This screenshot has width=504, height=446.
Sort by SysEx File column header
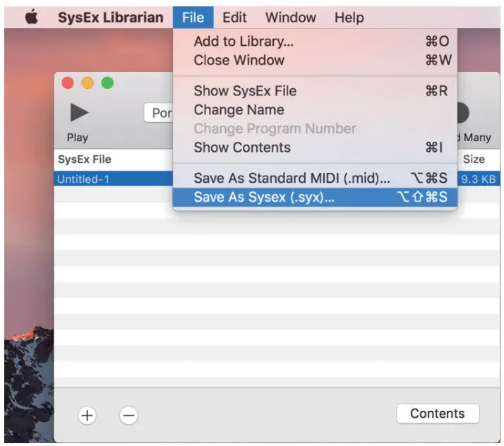click(114, 159)
